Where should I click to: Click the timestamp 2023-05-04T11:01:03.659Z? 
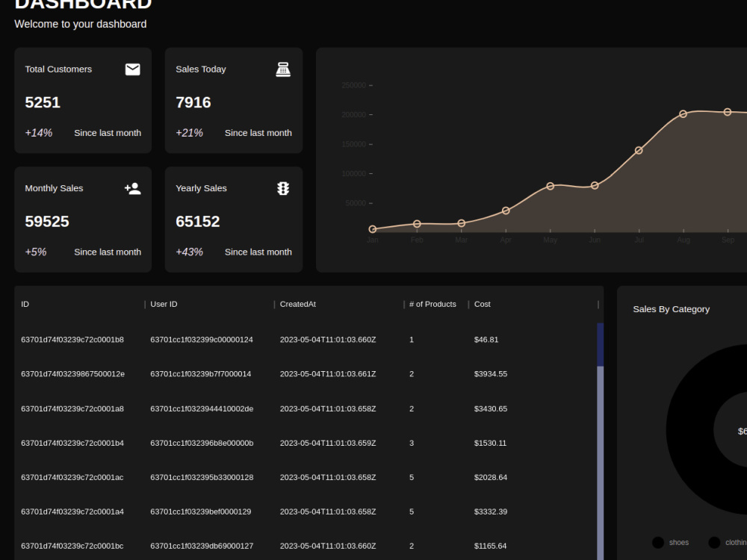[328, 443]
